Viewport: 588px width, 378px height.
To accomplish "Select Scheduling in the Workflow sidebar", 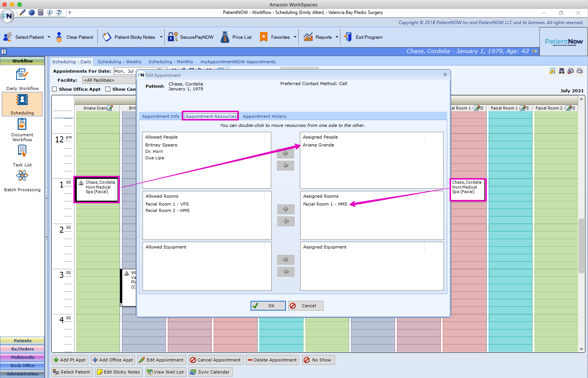I will (x=22, y=104).
